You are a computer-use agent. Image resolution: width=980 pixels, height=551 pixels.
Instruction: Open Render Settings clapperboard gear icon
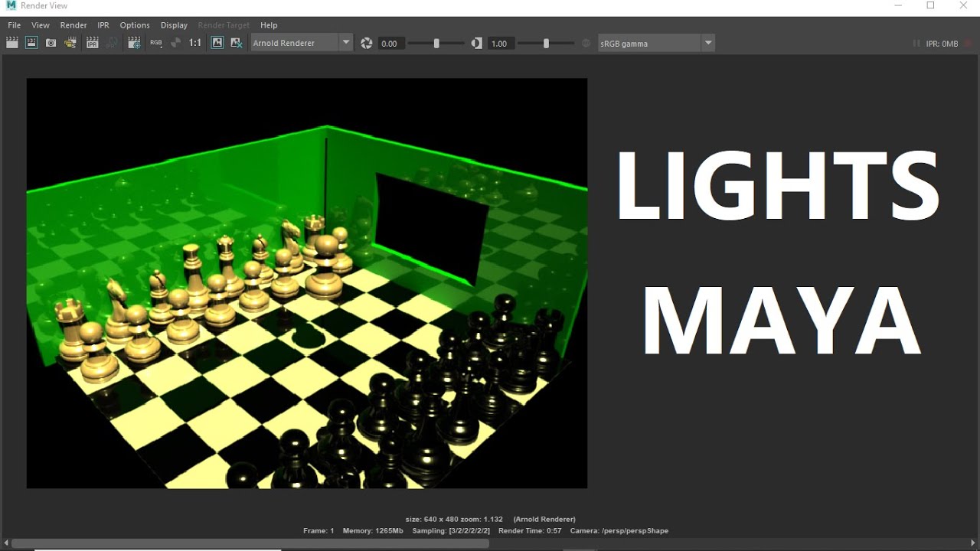tap(134, 43)
